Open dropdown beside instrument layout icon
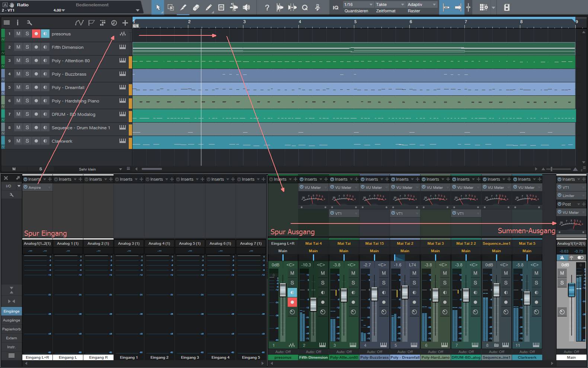The height and width of the screenshot is (368, 588). tap(493, 7)
